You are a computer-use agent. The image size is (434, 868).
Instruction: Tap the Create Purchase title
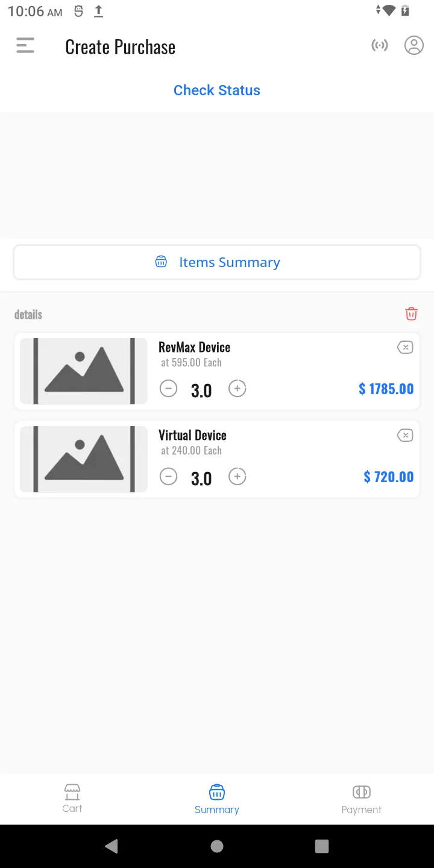[121, 47]
